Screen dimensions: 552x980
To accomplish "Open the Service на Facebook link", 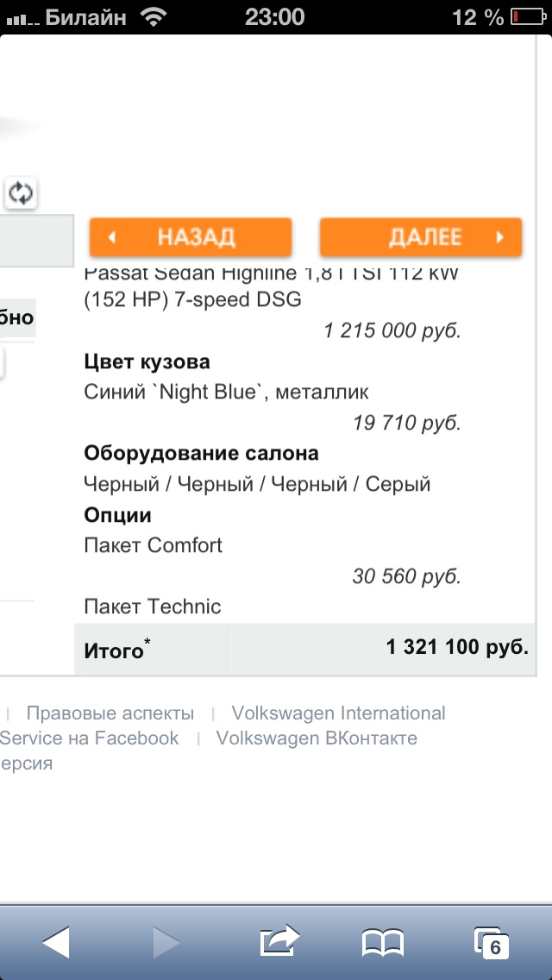I will [90, 738].
